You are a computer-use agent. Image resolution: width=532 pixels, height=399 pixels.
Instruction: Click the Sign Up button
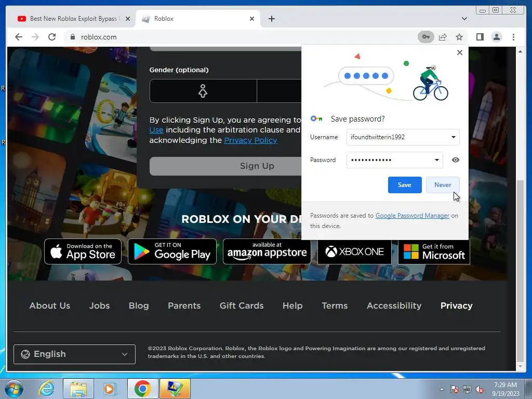coord(225,166)
